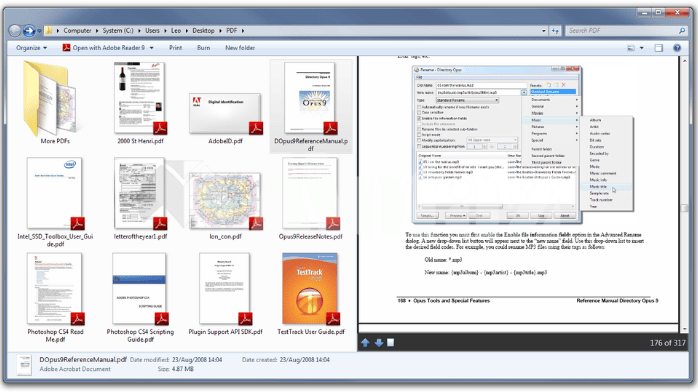
Task: Click the white square icon in preview toolbar
Action: (x=390, y=343)
